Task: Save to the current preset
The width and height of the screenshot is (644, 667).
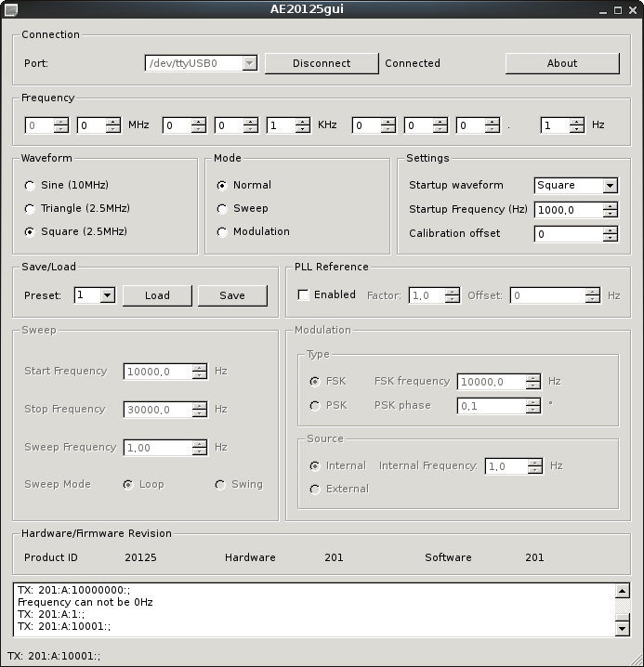Action: [x=232, y=295]
